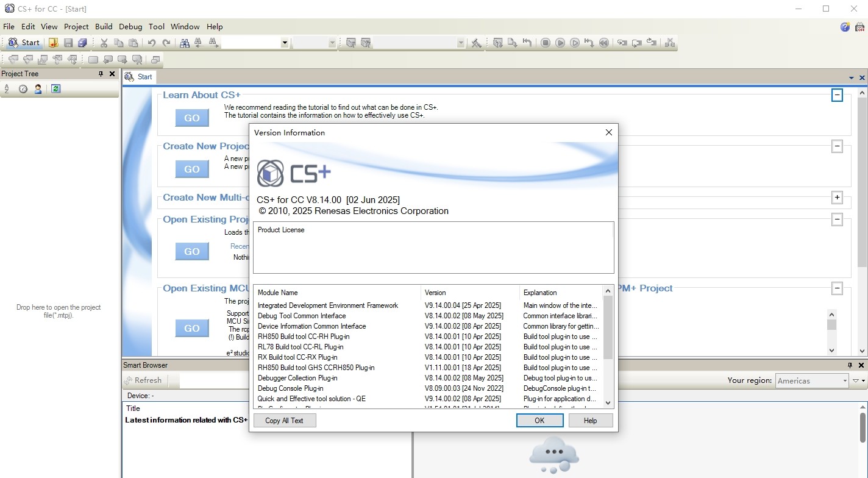Toggle the Project Tree pin
The height and width of the screenshot is (478, 868).
pos(101,74)
